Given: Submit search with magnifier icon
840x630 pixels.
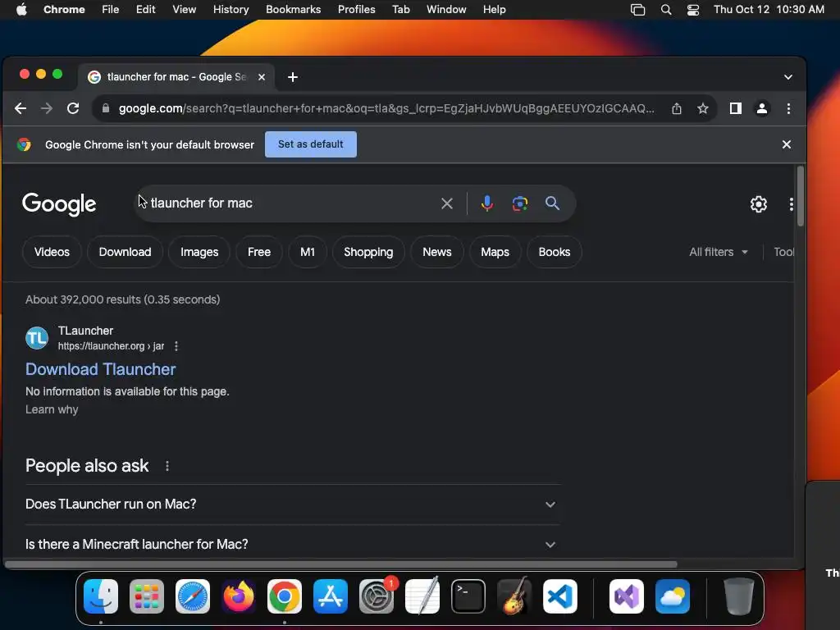Looking at the screenshot, I should point(552,203).
